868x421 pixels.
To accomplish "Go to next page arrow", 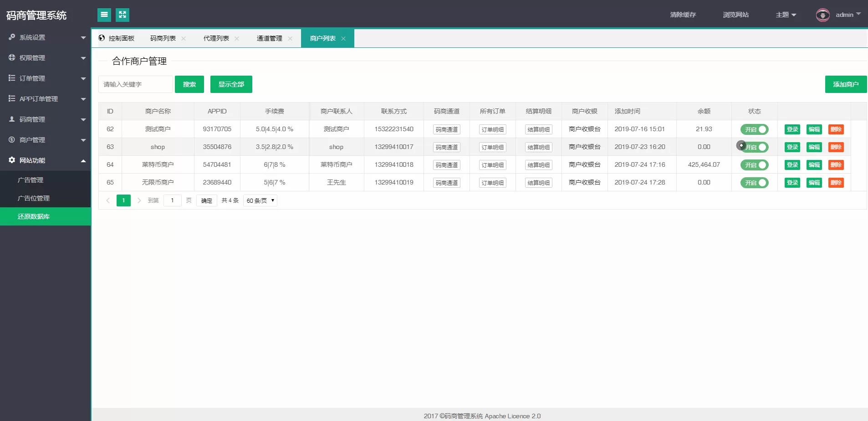I will click(x=139, y=200).
